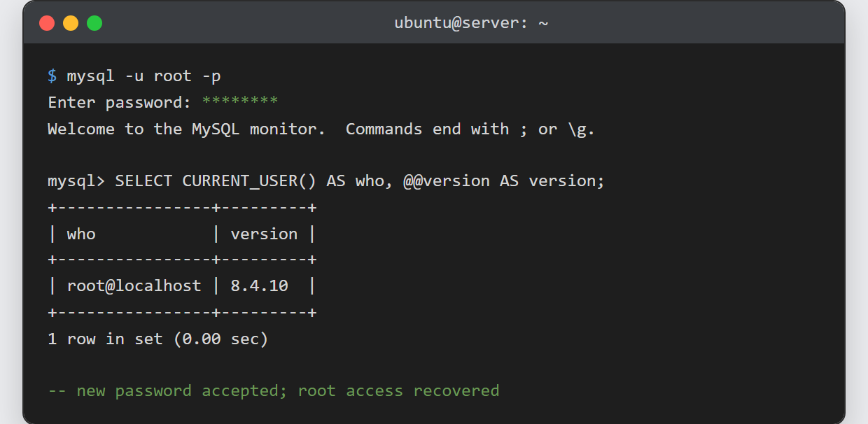Click the red close window button
This screenshot has height=424, width=868.
tap(47, 23)
